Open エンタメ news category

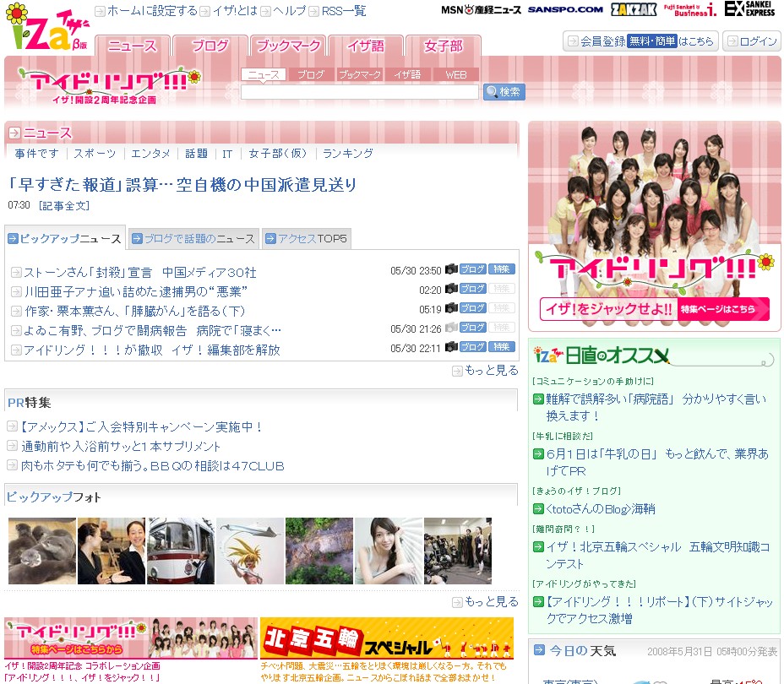coord(150,154)
